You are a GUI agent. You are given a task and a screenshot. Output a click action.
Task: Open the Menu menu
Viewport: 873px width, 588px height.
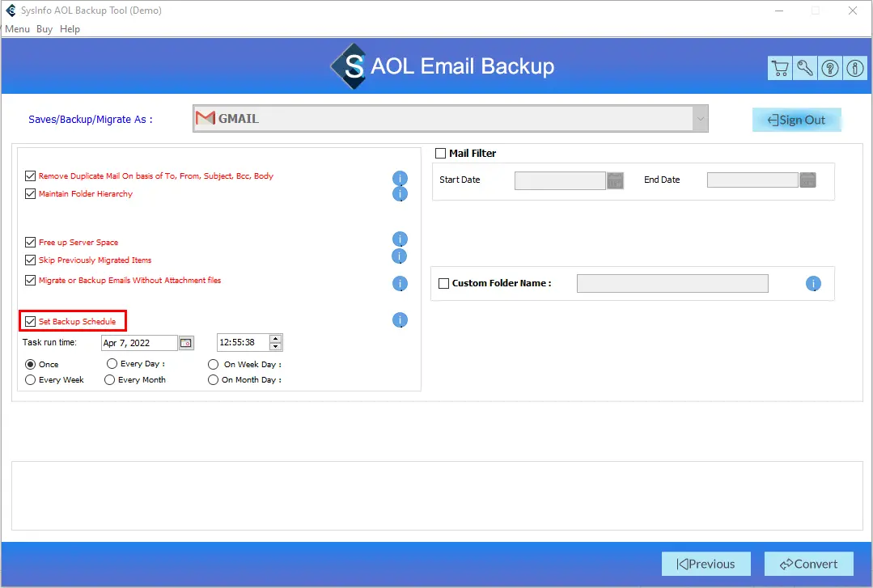point(17,29)
